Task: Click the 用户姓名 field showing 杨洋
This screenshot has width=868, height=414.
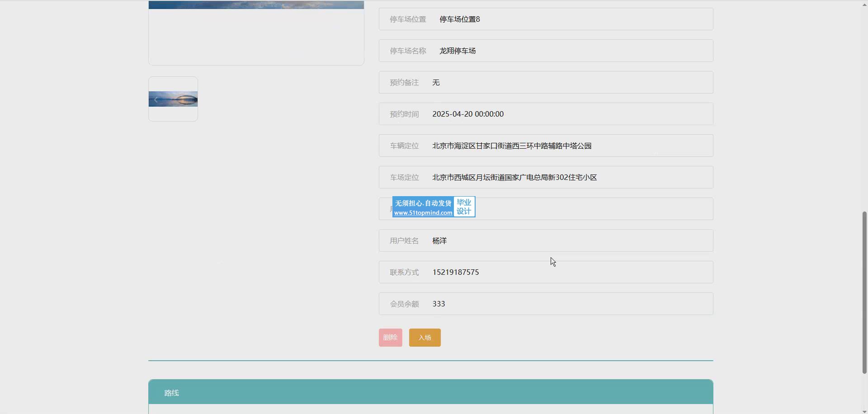Action: tap(546, 240)
